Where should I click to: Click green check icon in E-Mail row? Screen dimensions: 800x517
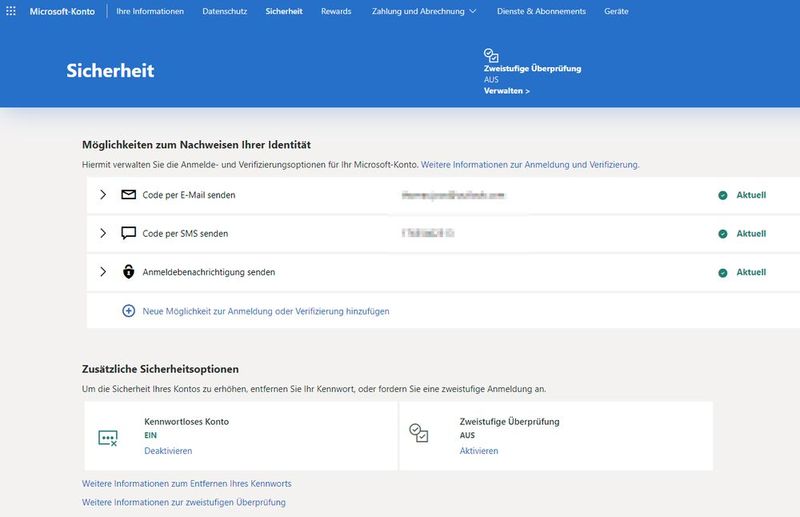click(x=722, y=195)
